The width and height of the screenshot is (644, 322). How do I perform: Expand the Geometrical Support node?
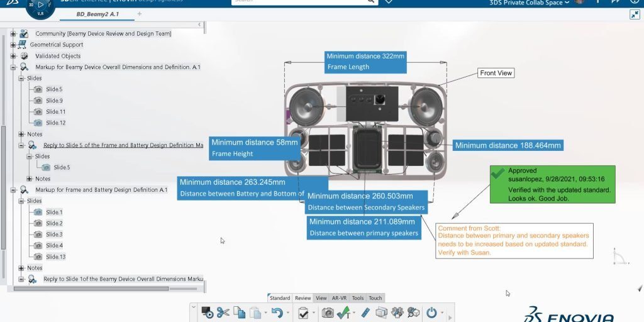pyautogui.click(x=13, y=45)
